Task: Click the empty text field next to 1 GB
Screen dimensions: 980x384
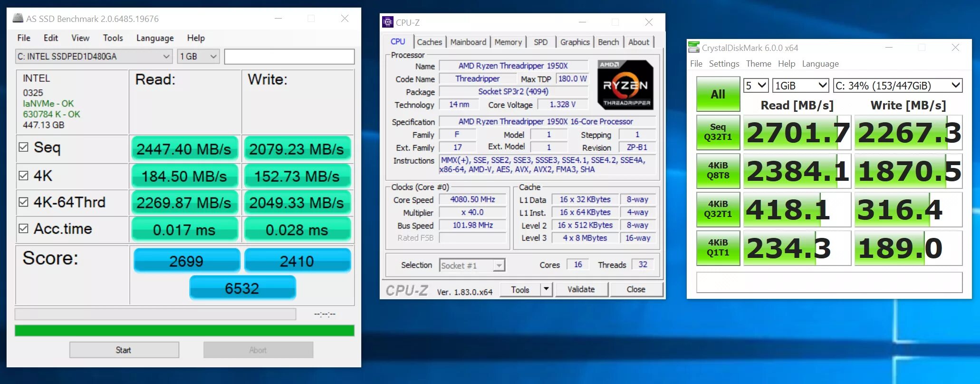Action: point(289,56)
